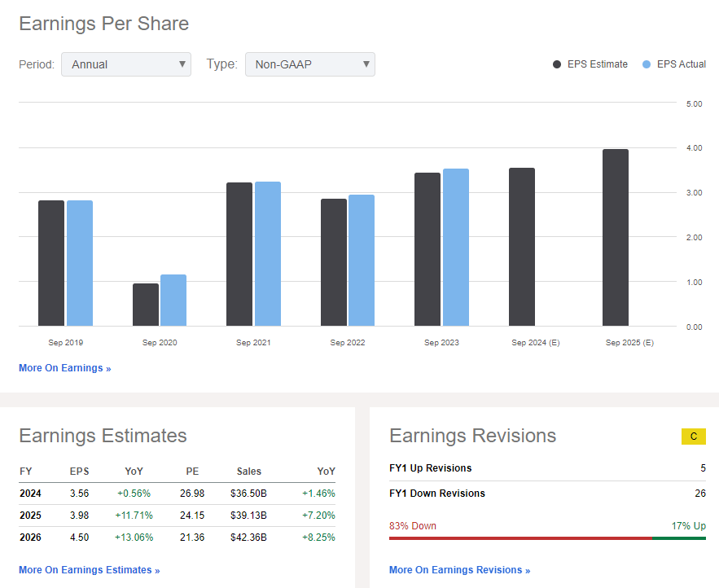Click the Sales column header

tap(248, 472)
